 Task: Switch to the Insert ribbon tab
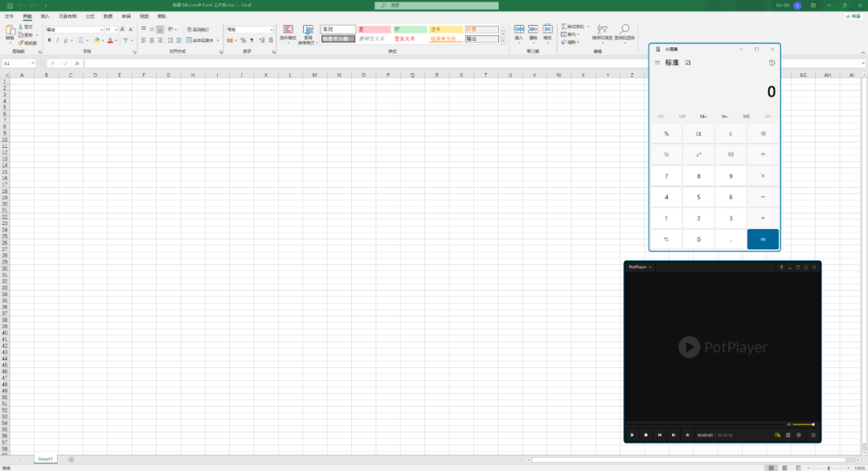click(45, 16)
